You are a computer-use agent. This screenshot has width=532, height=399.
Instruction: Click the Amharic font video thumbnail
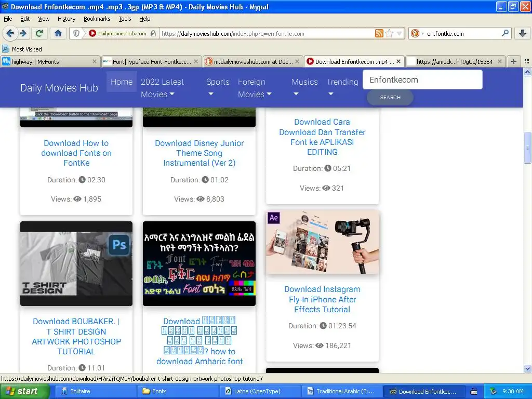point(199,263)
